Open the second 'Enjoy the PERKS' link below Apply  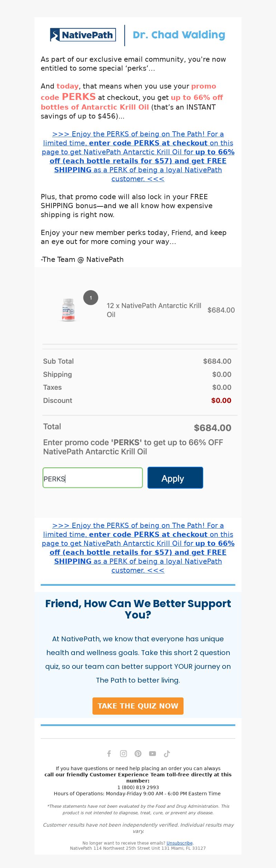(138, 548)
